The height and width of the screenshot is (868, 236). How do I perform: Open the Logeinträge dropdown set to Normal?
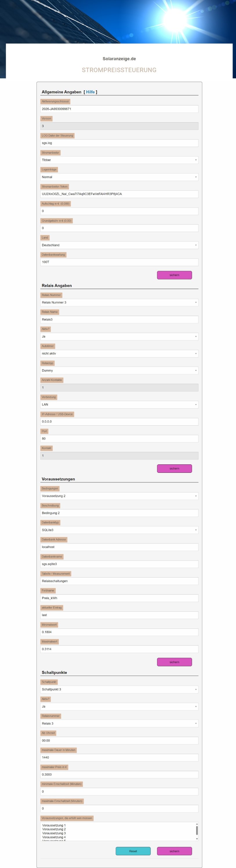point(119,177)
